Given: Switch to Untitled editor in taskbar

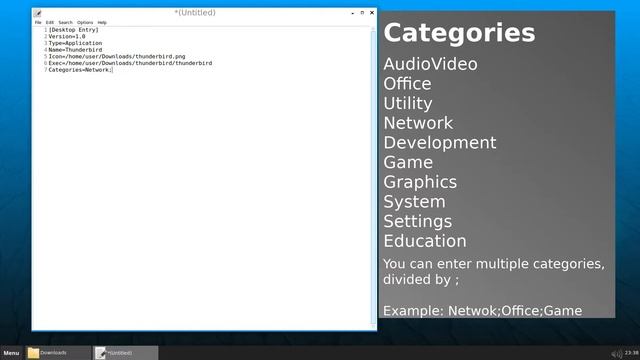Looking at the screenshot, I should pyautogui.click(x=126, y=353).
